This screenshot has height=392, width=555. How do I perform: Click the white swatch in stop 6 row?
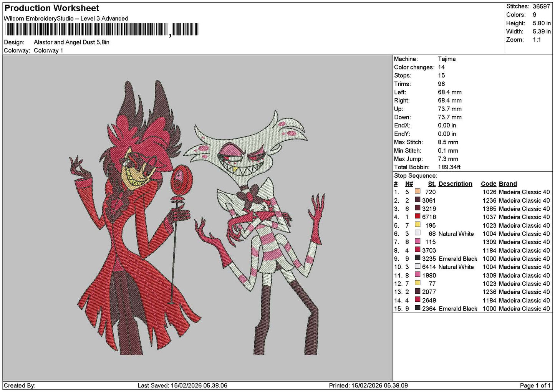click(417, 233)
